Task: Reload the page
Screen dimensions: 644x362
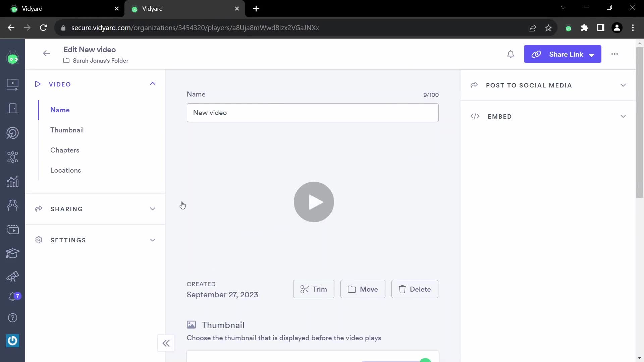Action: point(43,28)
